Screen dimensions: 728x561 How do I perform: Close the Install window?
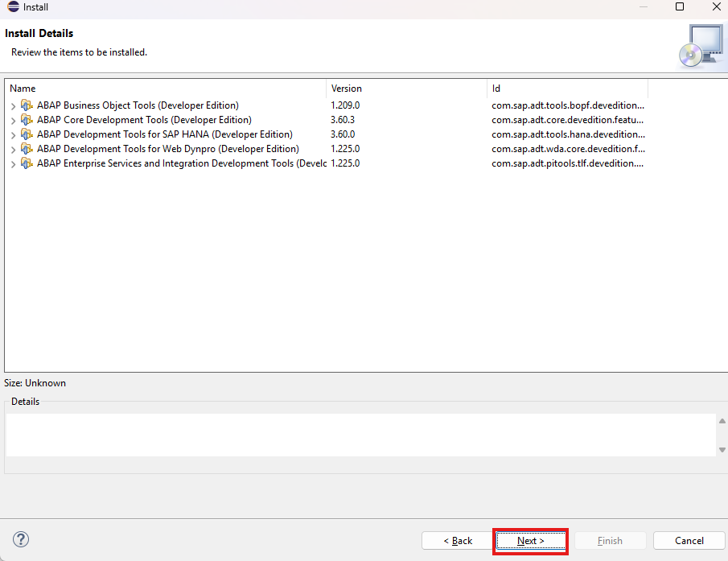click(717, 6)
